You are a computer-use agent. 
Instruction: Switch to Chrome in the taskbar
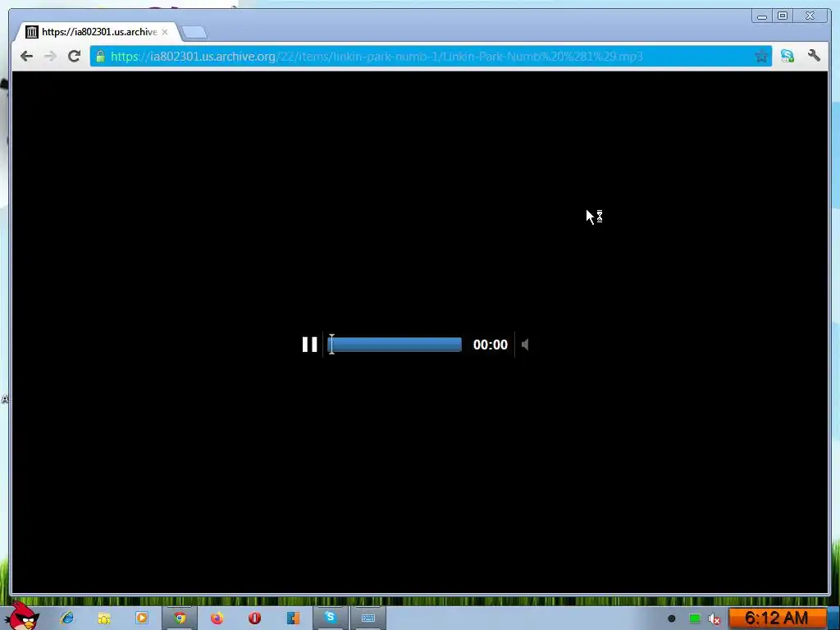click(180, 619)
